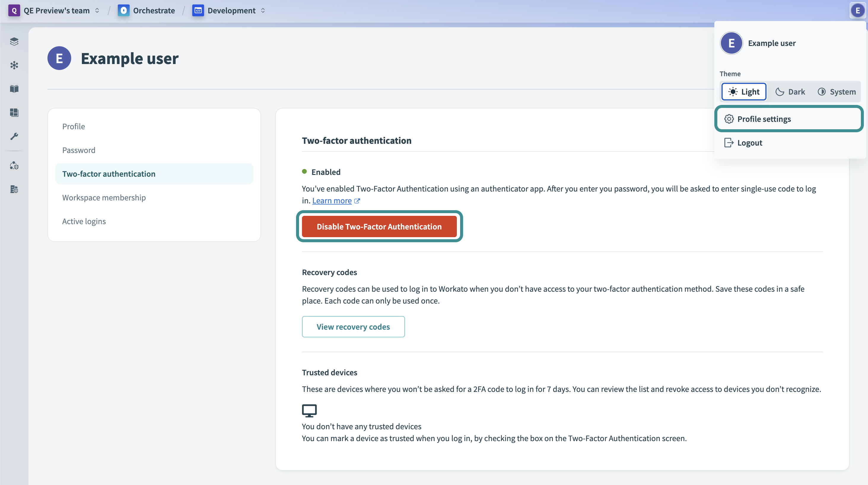Screen dimensions: 868x485
Task: Click the green Enabled status indicator
Action: (305, 172)
